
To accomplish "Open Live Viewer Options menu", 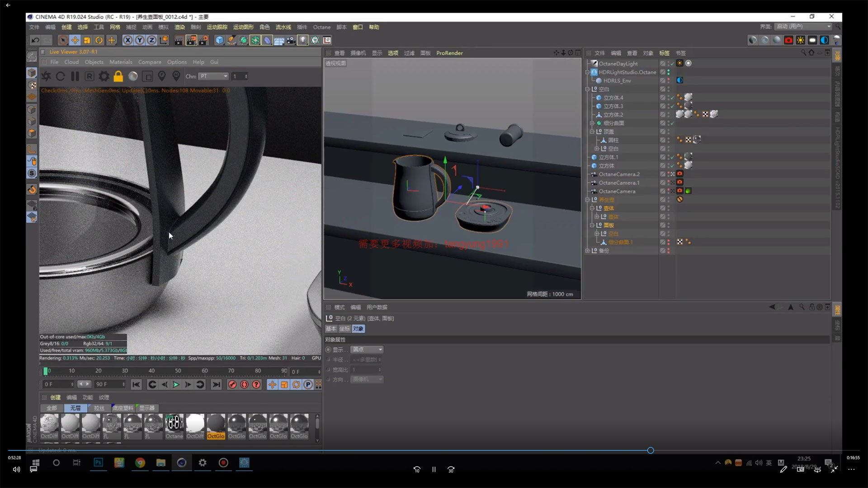I will click(177, 62).
